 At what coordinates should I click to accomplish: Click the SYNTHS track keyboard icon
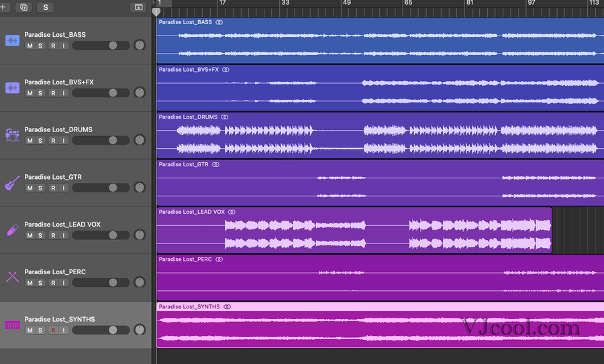pos(12,325)
